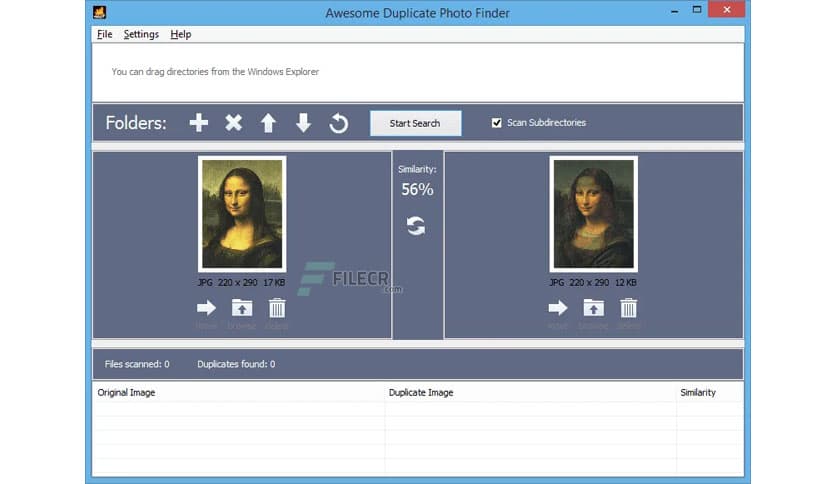This screenshot has width=836, height=484.
Task: Click the 'Files scanned: 0' status text
Action: pyautogui.click(x=137, y=364)
